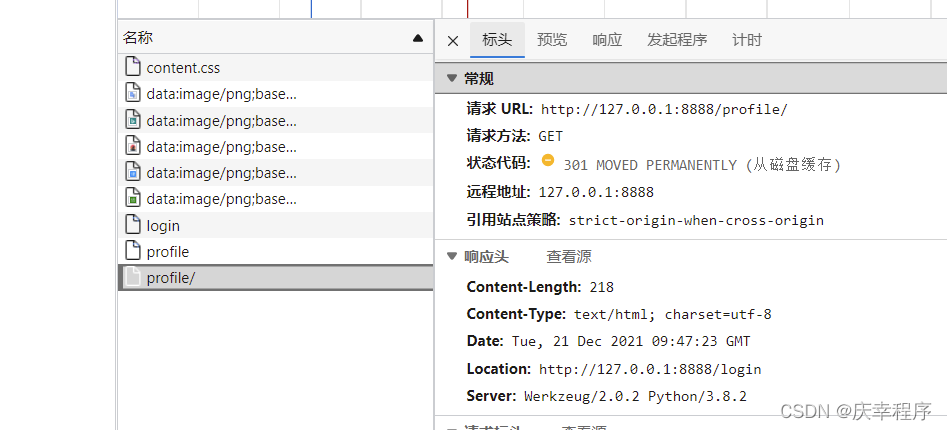Open the 响应 tab

[607, 40]
